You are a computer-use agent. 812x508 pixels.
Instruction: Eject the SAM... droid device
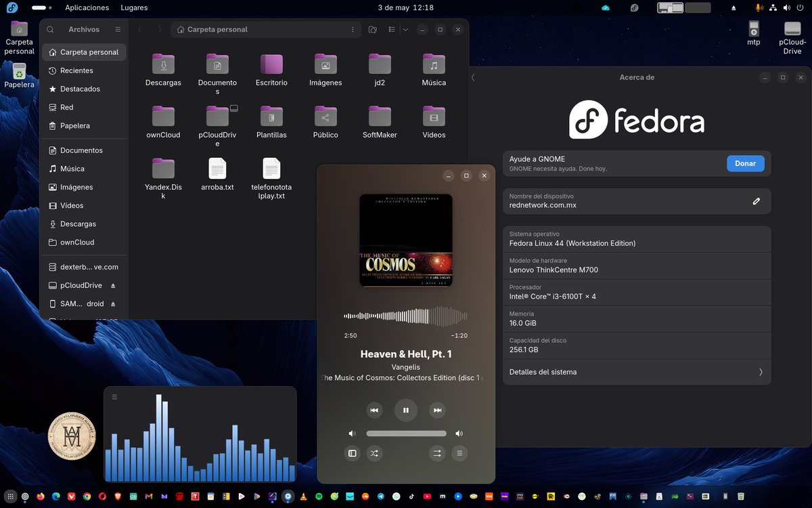113,303
